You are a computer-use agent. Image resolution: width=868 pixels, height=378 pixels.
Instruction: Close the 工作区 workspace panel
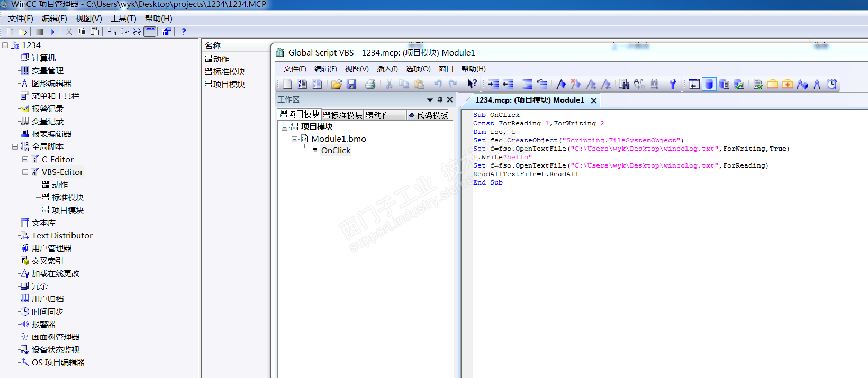coord(450,100)
